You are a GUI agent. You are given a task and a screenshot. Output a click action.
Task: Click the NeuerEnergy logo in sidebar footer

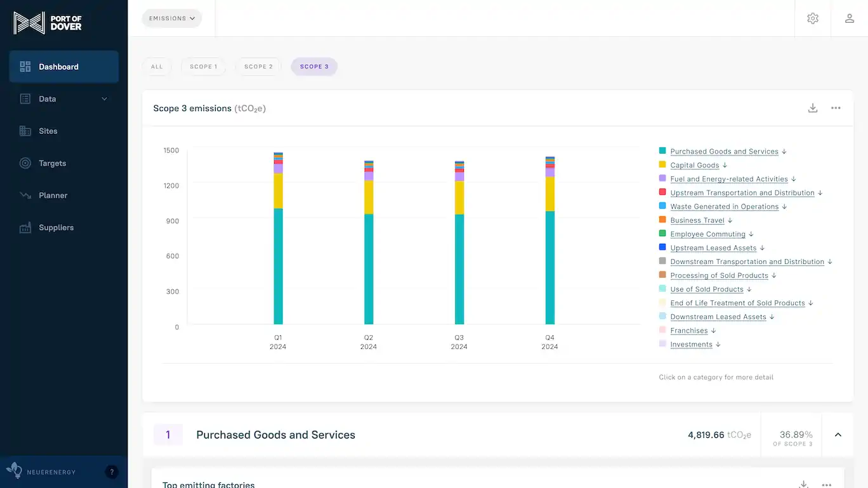(x=41, y=472)
